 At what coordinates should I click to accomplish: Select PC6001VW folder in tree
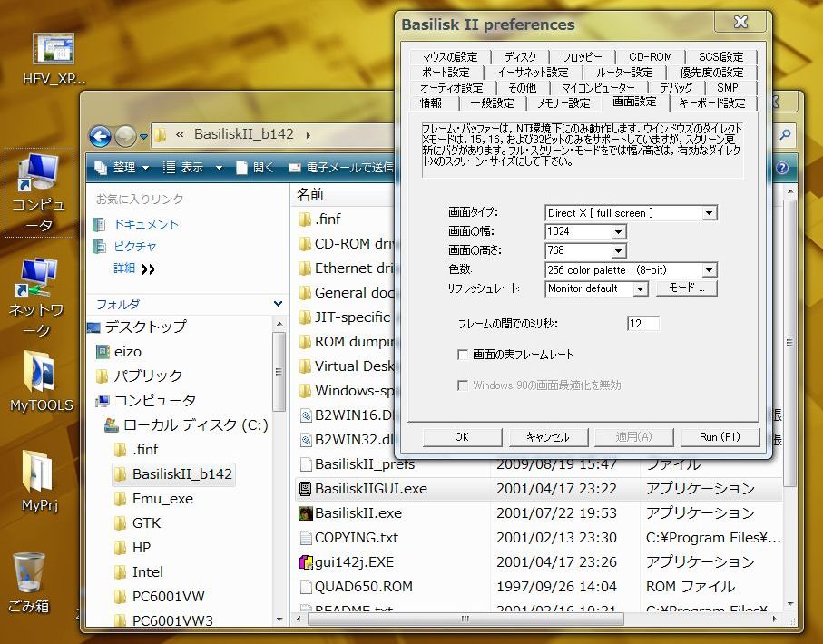pos(168,596)
